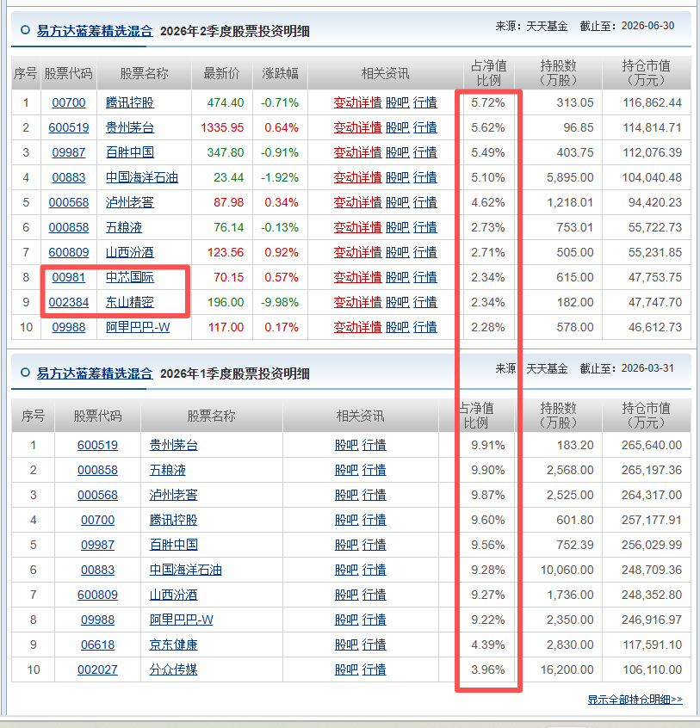Click stock code 002027 for 分众传媒

[97, 670]
